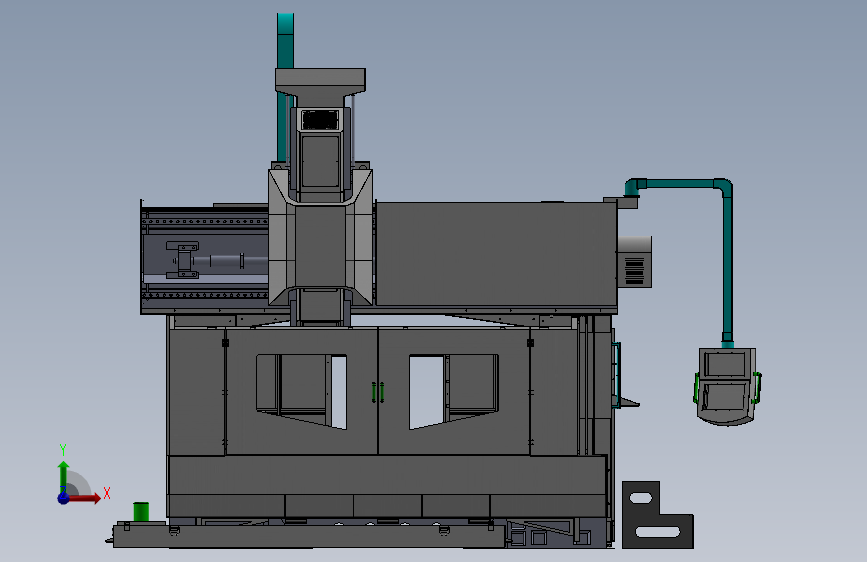Select the small green cylinder near the base
Image resolution: width=867 pixels, height=562 pixels.
(142, 512)
